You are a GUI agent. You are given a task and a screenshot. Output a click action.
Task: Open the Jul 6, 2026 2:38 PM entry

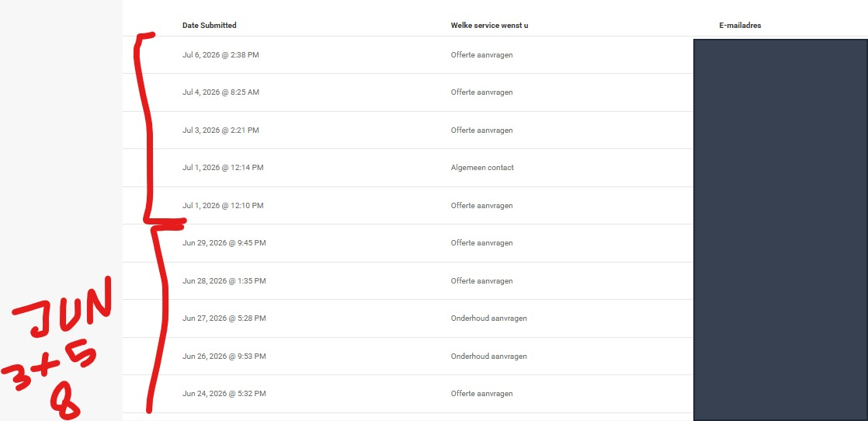click(220, 55)
